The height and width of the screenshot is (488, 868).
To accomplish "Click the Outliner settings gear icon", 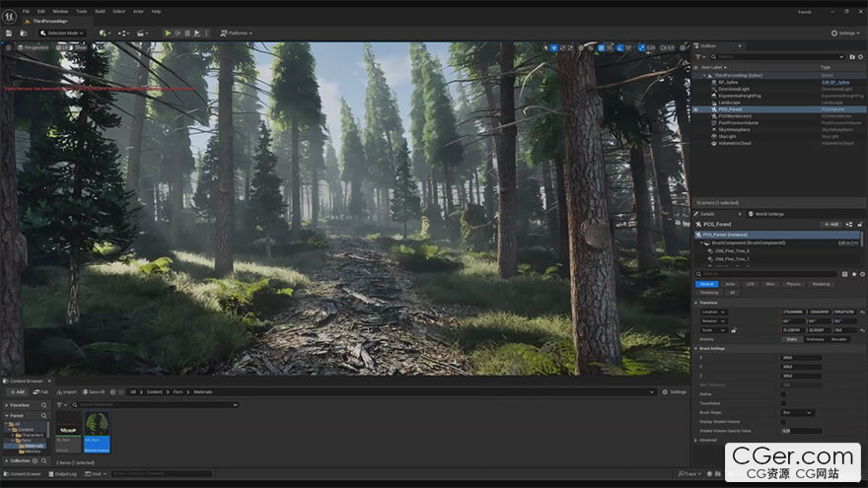I will [859, 56].
